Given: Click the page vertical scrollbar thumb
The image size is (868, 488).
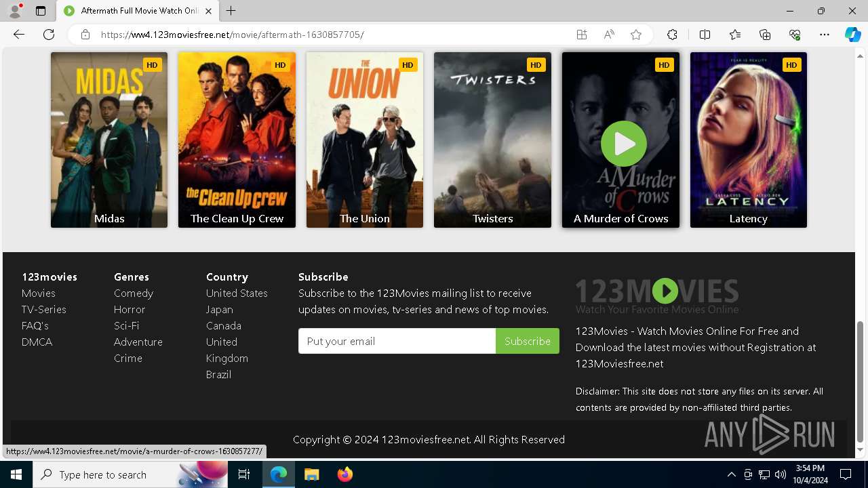Looking at the screenshot, I should point(861,382).
